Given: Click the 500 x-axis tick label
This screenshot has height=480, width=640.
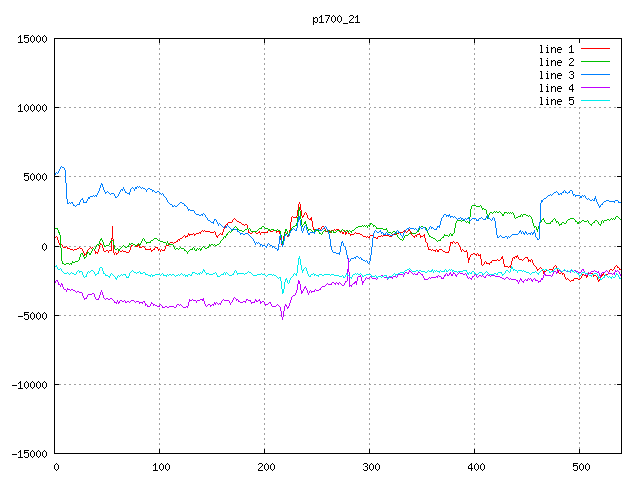Looking at the screenshot, I should (x=580, y=466).
